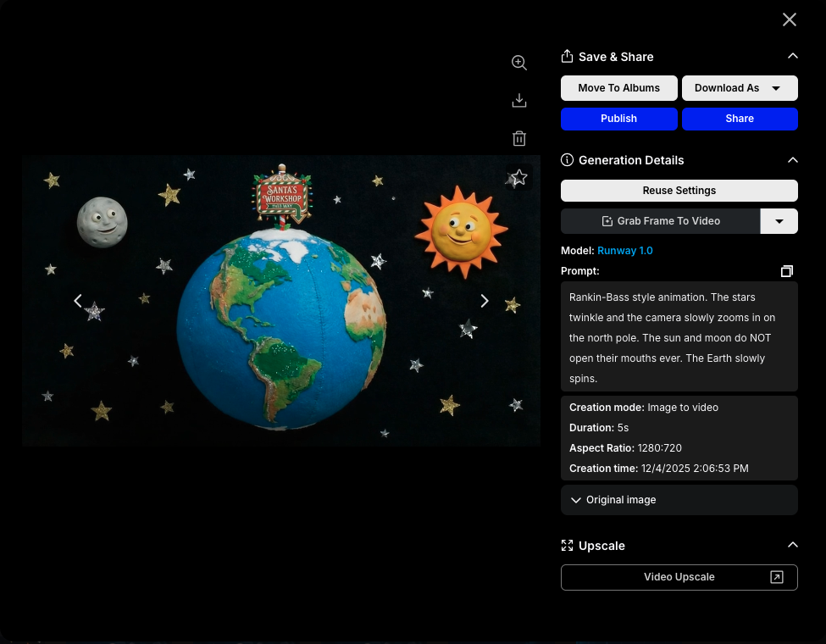This screenshot has height=644, width=826.
Task: Collapse the Generation Details section
Action: click(x=792, y=159)
